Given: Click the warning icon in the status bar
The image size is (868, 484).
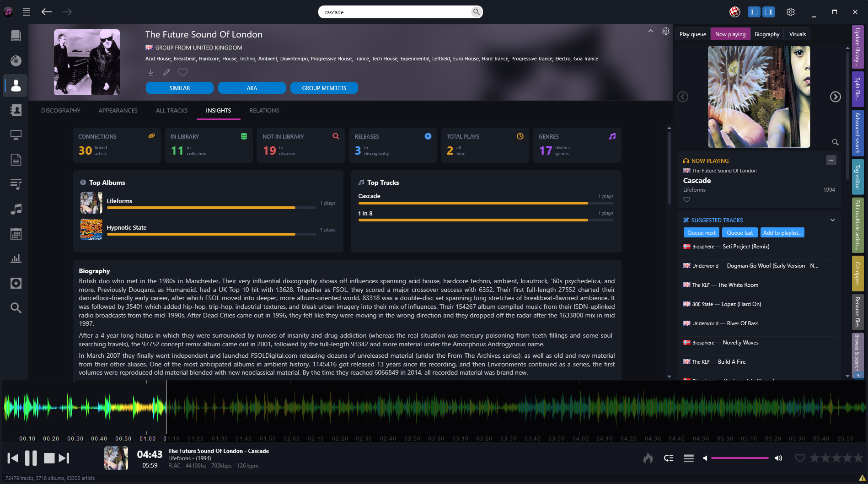Looking at the screenshot, I should click(x=862, y=478).
